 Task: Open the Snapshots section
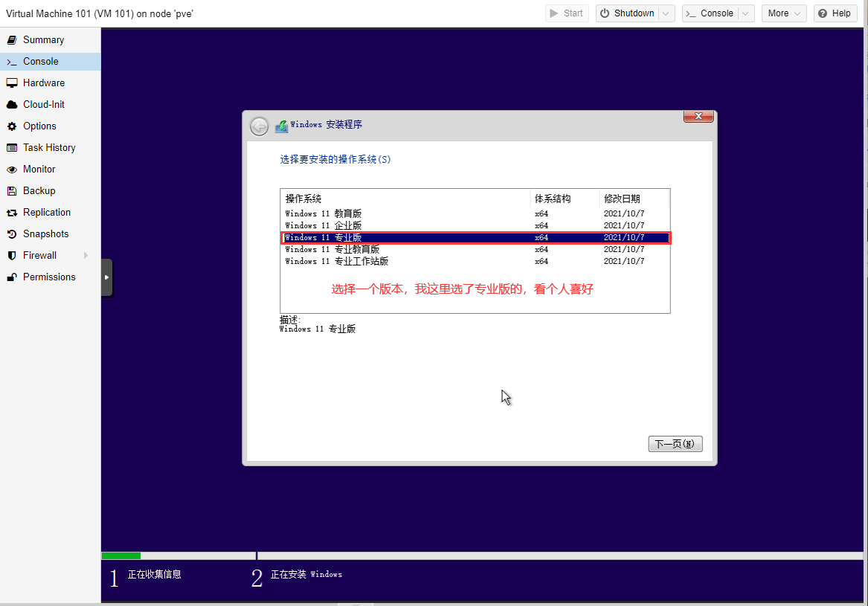point(50,234)
